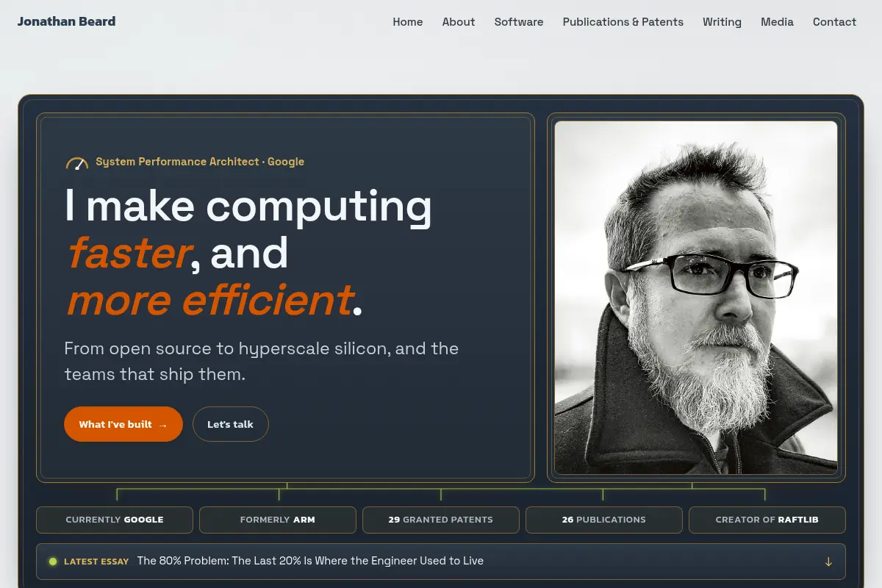This screenshot has height=588, width=882.
Task: Click the green dot beside Latest Essay
Action: (x=53, y=562)
